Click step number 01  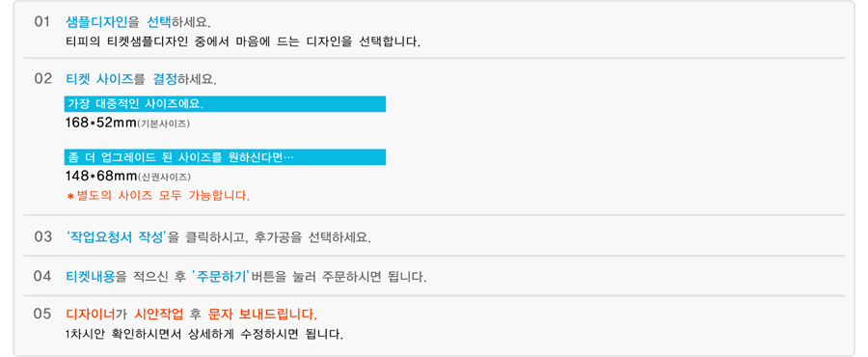click(x=42, y=22)
